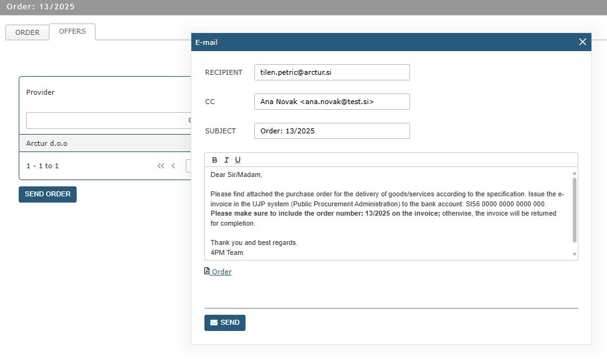The image size is (607, 364).
Task: Toggle italic formatting in the email editor
Action: (x=226, y=160)
